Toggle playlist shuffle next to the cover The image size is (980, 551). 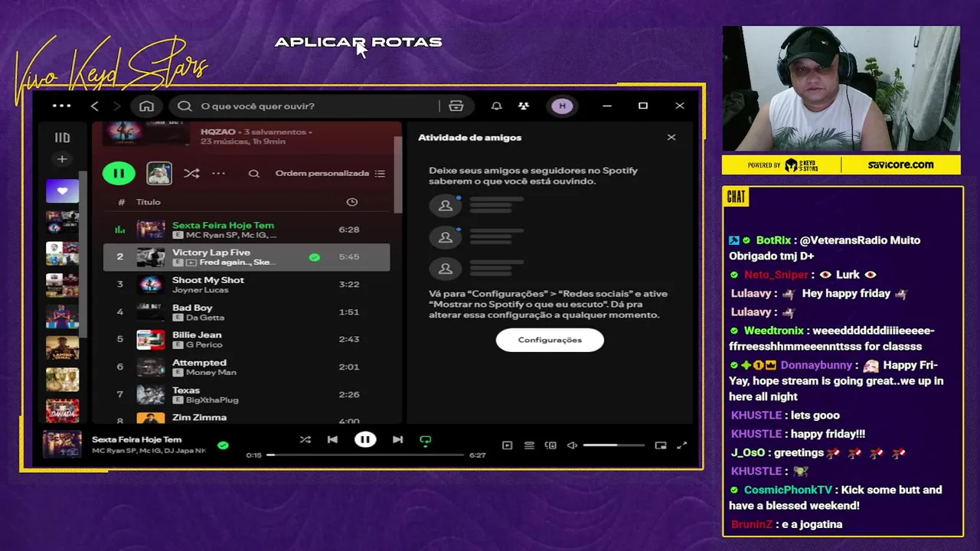tap(191, 174)
